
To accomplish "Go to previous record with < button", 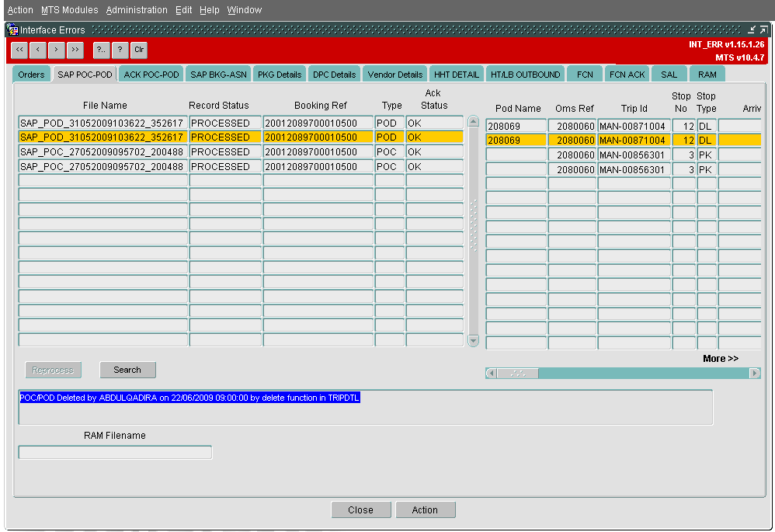I will pyautogui.click(x=38, y=50).
